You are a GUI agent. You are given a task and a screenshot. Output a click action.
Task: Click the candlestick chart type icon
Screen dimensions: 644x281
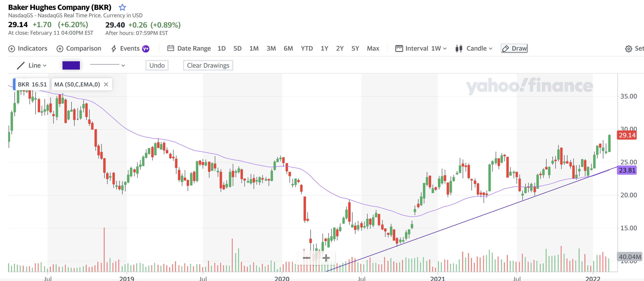pyautogui.click(x=459, y=48)
